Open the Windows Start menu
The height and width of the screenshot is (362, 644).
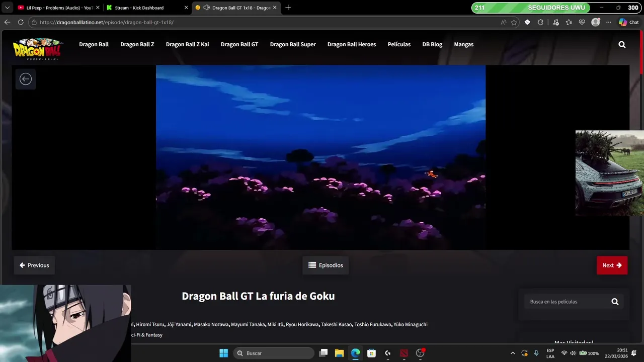pos(224,353)
